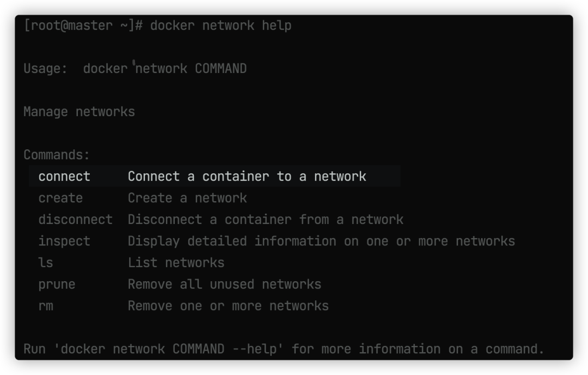Click the 'inspect' command entry

pos(64,241)
